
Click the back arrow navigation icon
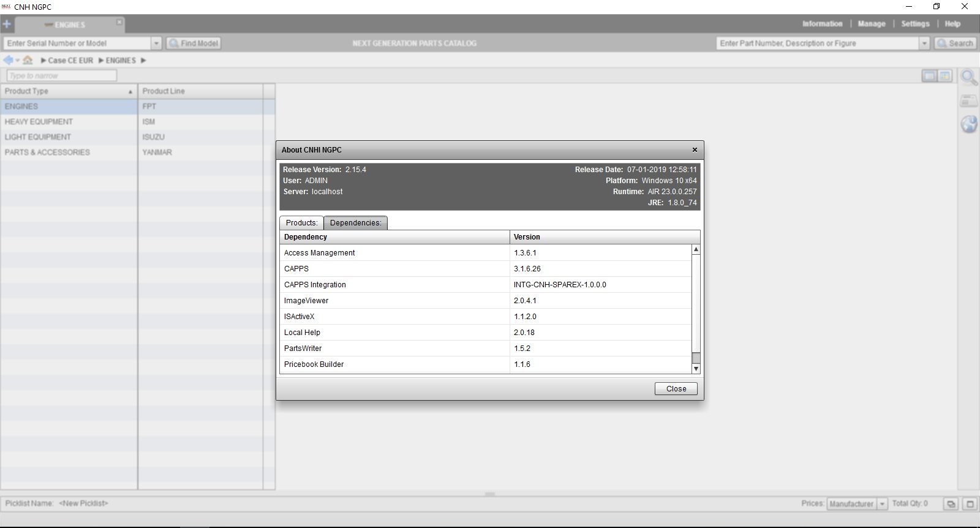click(x=8, y=60)
